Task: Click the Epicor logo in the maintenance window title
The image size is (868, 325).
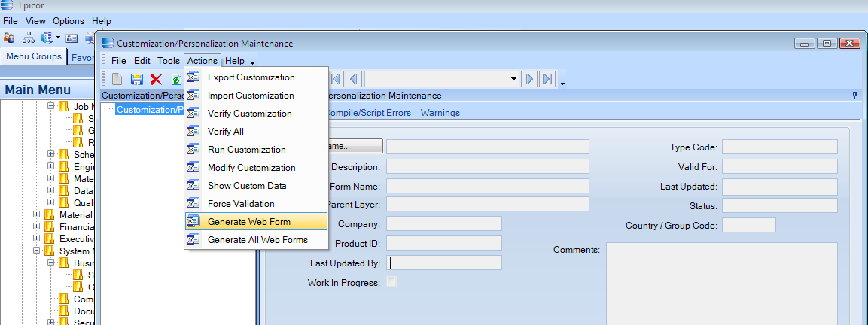Action: [x=108, y=43]
